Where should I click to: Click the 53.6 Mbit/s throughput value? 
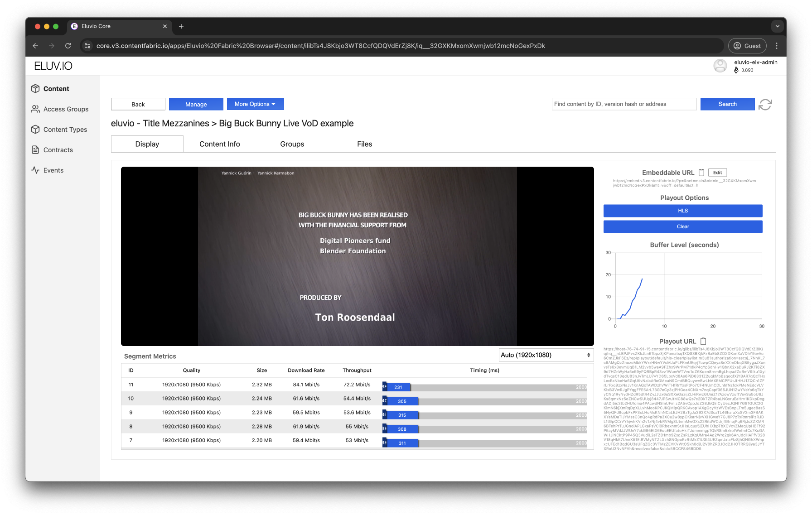pyautogui.click(x=357, y=413)
